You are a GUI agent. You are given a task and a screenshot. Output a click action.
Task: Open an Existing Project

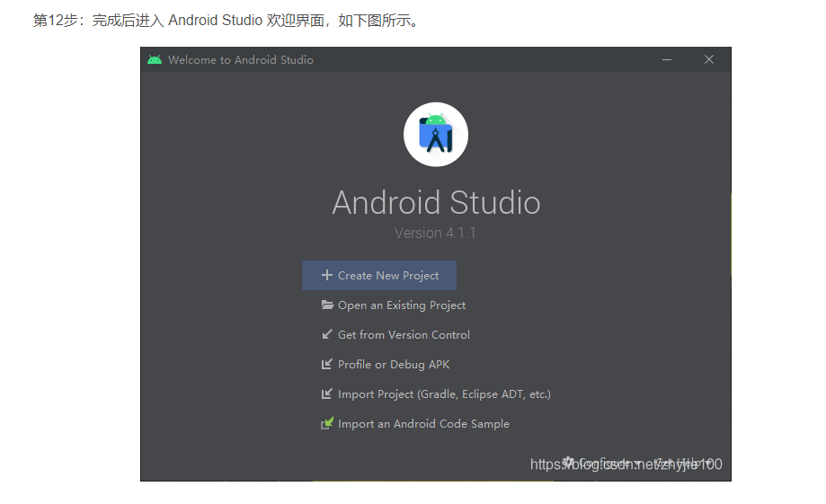click(394, 305)
